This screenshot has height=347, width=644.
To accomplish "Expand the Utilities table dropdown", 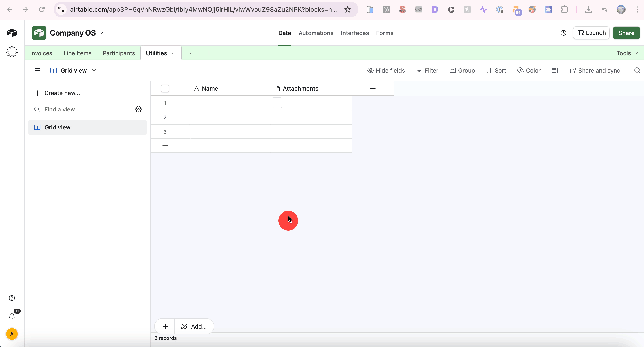I will [x=173, y=53].
